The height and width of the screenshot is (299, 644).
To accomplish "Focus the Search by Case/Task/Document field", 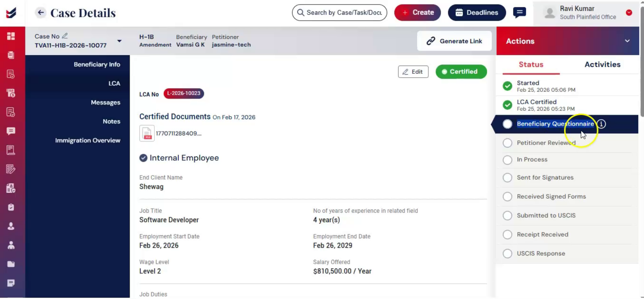I will tap(339, 13).
